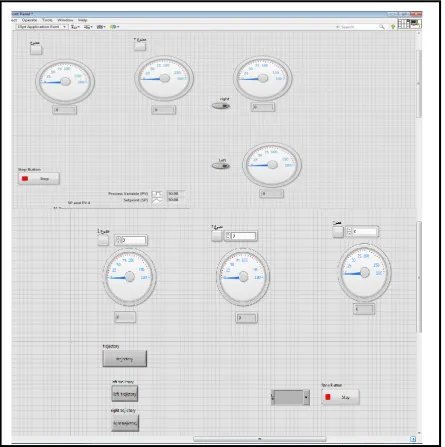Click the VI icon in the top-right corner
Viewport: 445px width, 447px height.
(x=416, y=23)
